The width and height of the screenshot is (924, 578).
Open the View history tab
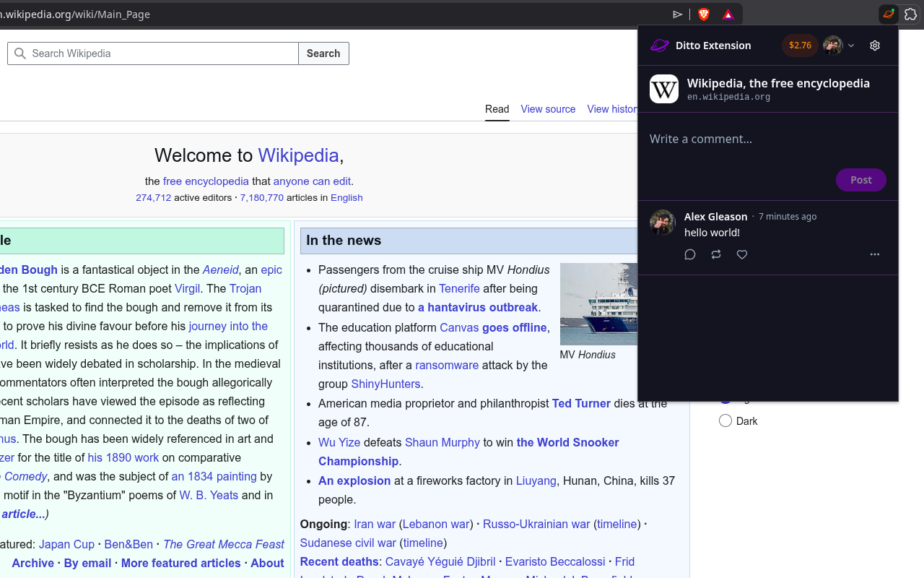coord(612,109)
